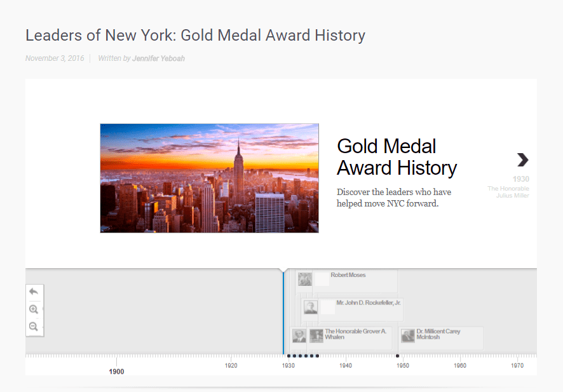Select The Honorable Grover A. Whalen entry
The image size is (563, 392).
pos(355,334)
